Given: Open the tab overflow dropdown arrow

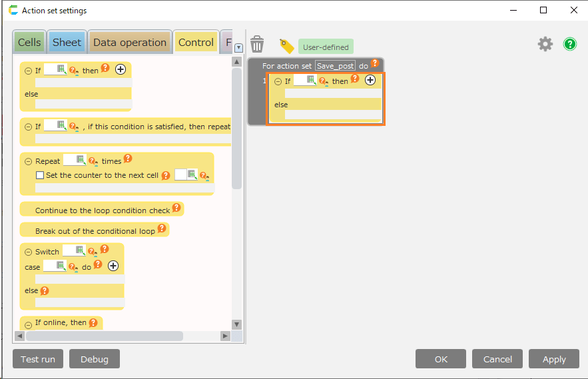Looking at the screenshot, I should pyautogui.click(x=238, y=47).
